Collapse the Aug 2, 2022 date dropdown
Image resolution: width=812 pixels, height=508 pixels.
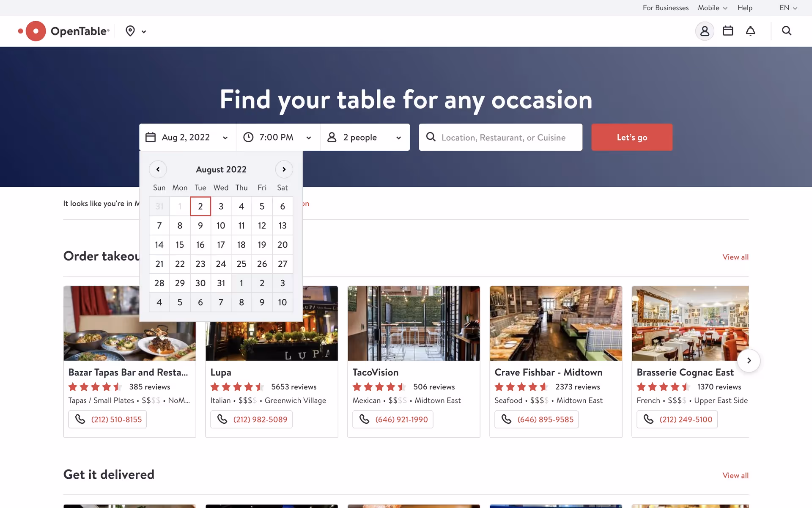(187, 137)
